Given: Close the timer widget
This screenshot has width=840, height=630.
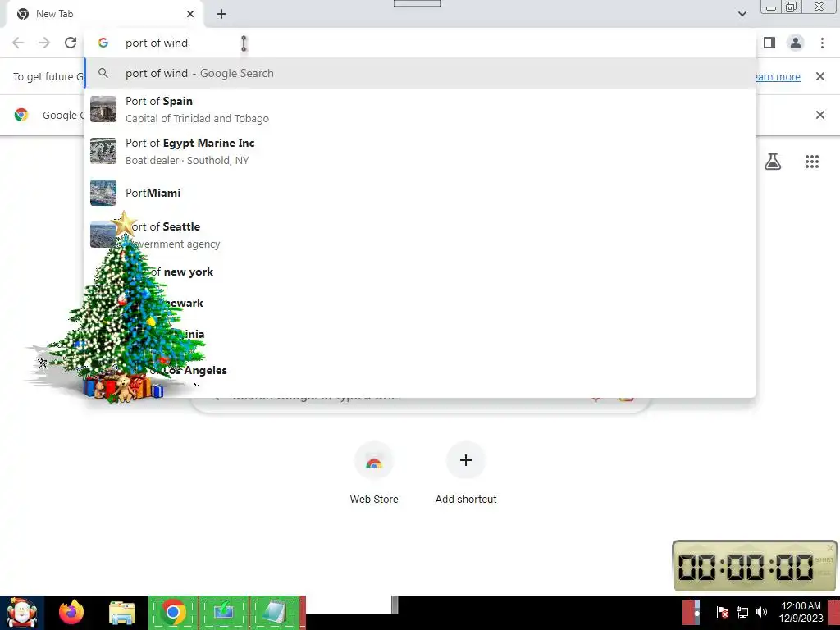Looking at the screenshot, I should 830,548.
